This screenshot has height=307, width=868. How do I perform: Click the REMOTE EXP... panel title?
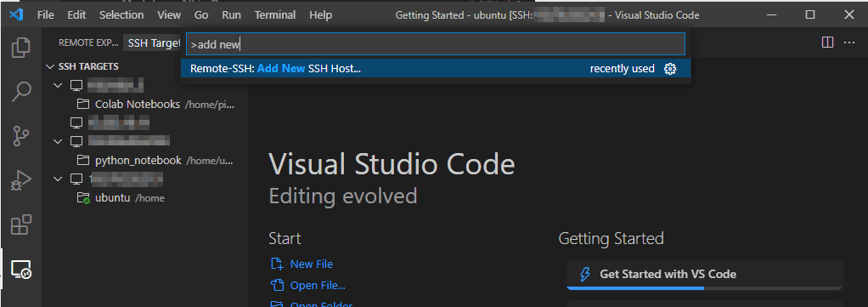point(88,43)
